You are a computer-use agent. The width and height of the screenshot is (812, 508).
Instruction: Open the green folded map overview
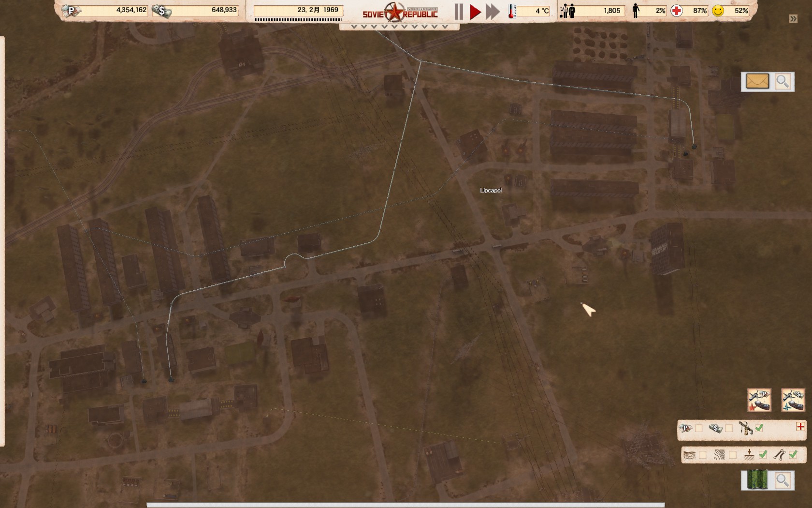click(x=757, y=480)
